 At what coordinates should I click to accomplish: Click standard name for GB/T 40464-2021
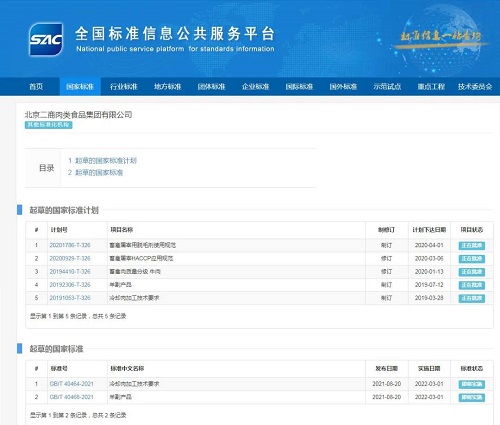tap(134, 384)
